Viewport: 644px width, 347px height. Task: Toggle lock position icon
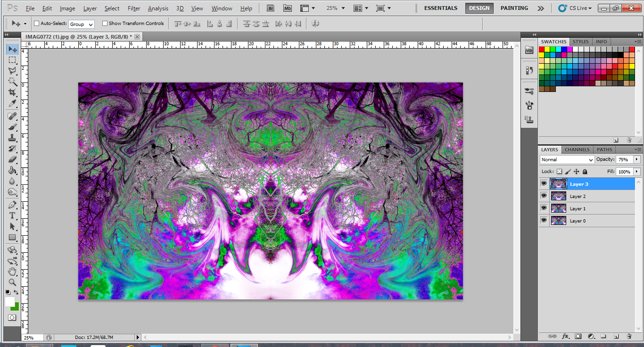click(576, 172)
